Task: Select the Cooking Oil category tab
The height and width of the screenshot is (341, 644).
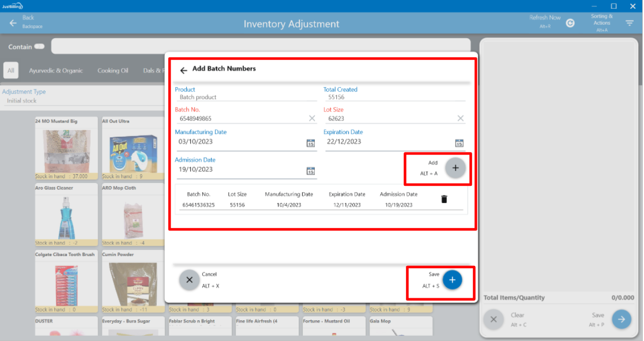Action: tap(112, 70)
